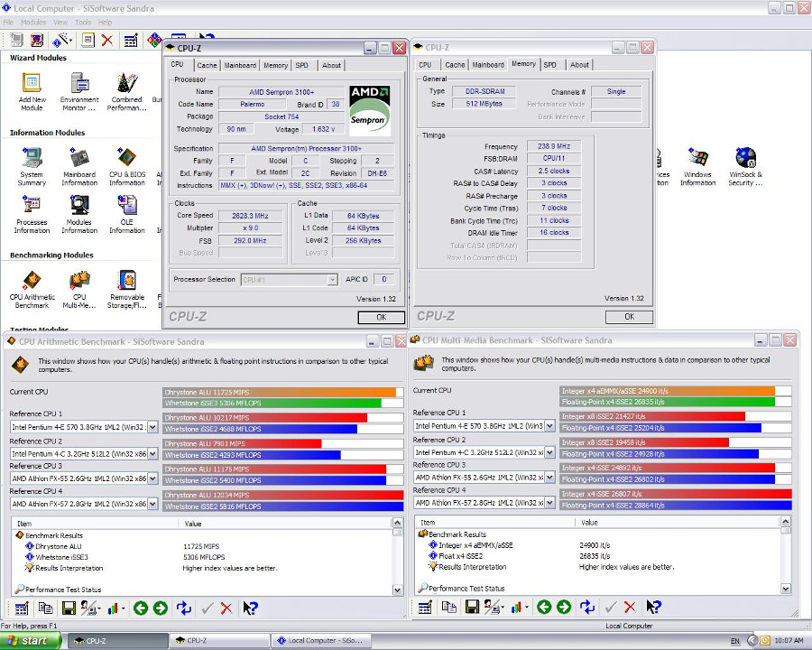Expand Reference CPU 2 dropdown in Arithmetic Benchmark
Screen dimensions: 812x650
[x=152, y=453]
